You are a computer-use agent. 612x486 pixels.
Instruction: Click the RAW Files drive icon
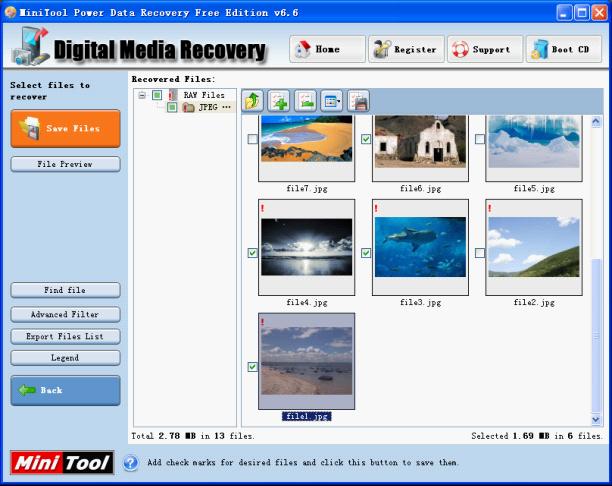(x=173, y=95)
